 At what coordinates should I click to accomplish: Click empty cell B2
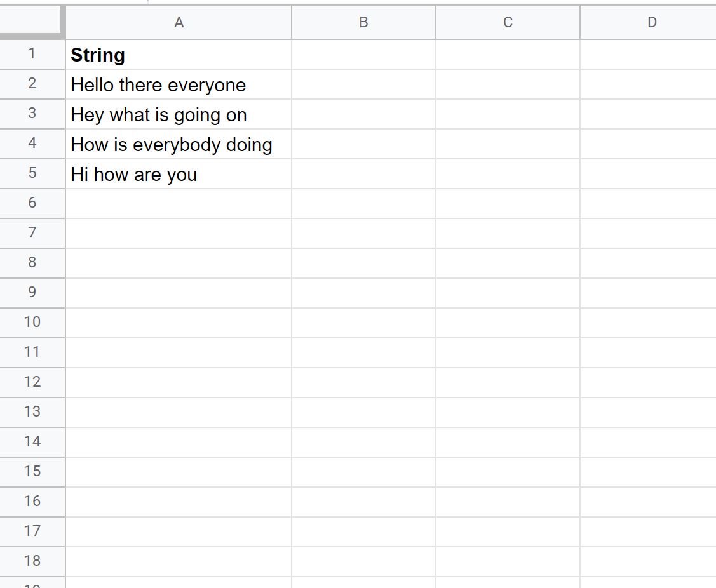point(363,84)
